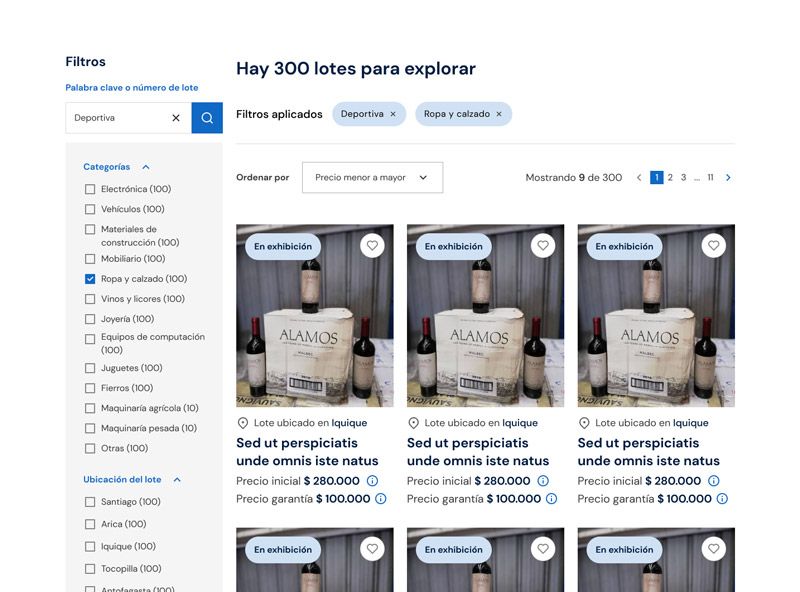Image resolution: width=800 pixels, height=592 pixels.
Task: Click the blue search magnifier button
Action: pyautogui.click(x=207, y=118)
